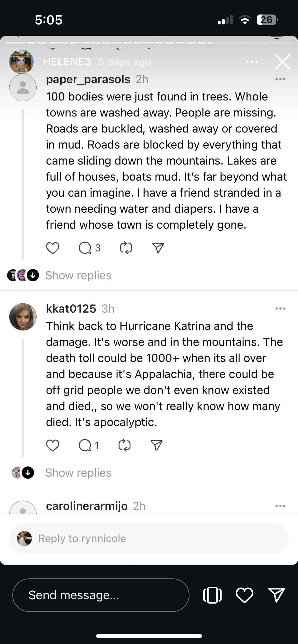The image size is (298, 644).
Task: Like the story with the bottom heart
Action: (245, 595)
